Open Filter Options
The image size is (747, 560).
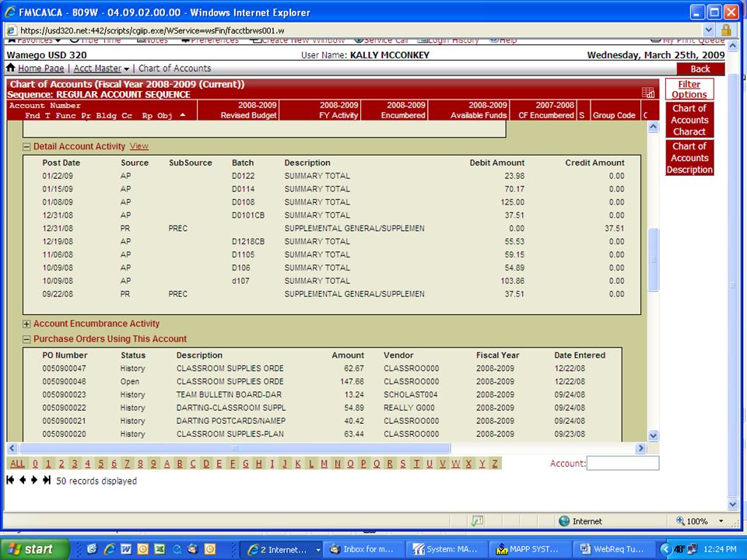click(x=689, y=89)
